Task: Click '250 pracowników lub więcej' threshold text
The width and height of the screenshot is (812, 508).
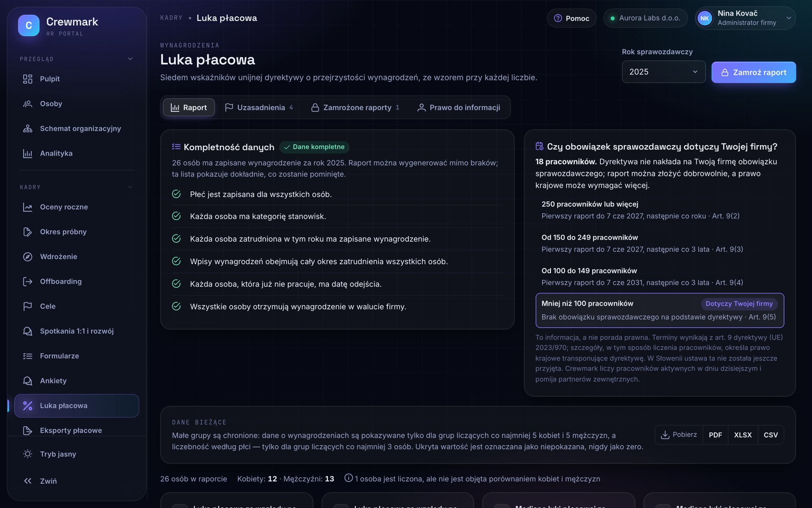Action: click(x=590, y=204)
